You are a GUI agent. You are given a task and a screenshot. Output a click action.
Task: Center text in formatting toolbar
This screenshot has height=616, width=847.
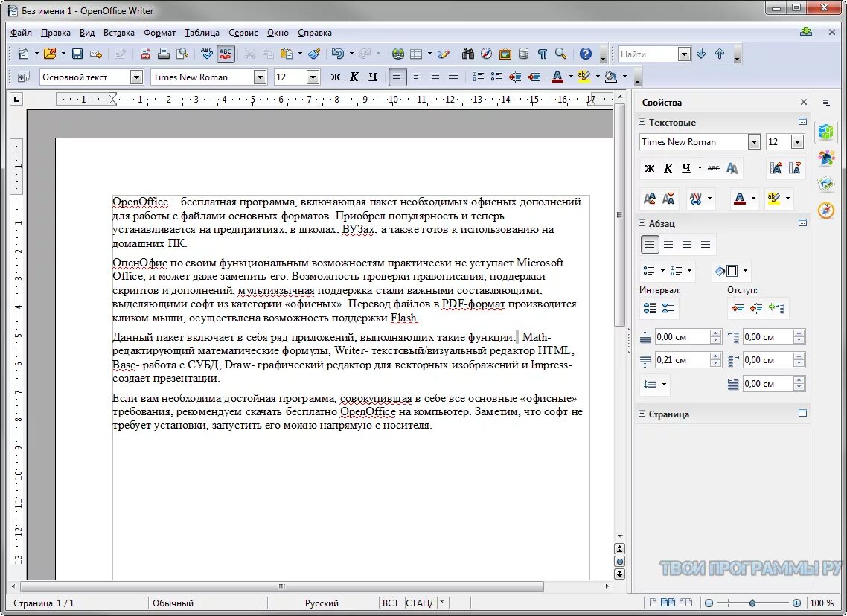[416, 77]
